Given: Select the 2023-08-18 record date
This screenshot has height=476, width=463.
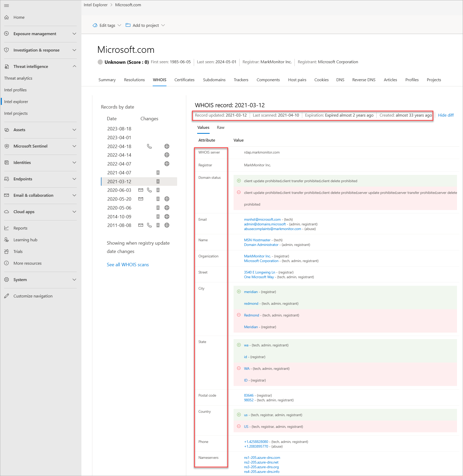Looking at the screenshot, I should (119, 129).
